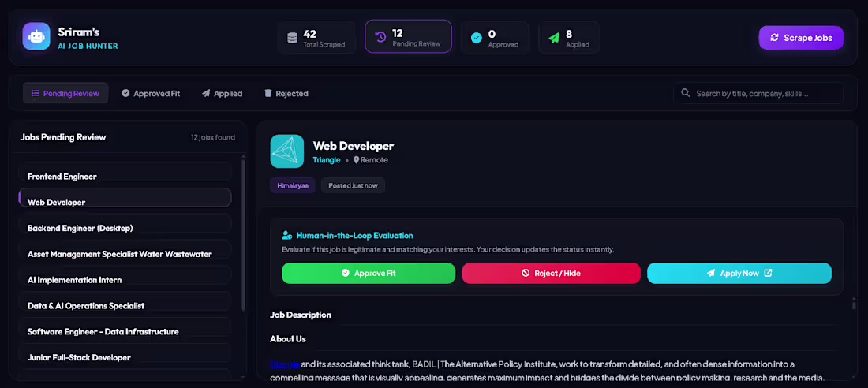The height and width of the screenshot is (388, 868).
Task: Switch to the Rejected tab
Action: pos(286,94)
